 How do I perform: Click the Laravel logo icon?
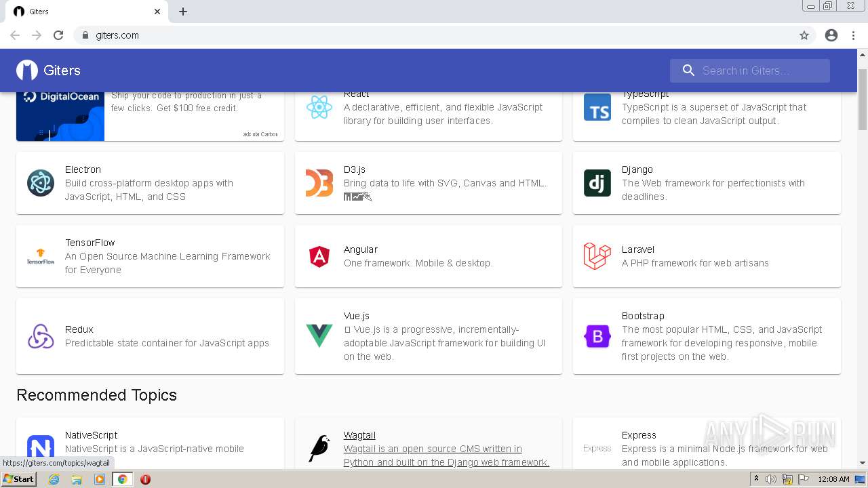pyautogui.click(x=597, y=256)
